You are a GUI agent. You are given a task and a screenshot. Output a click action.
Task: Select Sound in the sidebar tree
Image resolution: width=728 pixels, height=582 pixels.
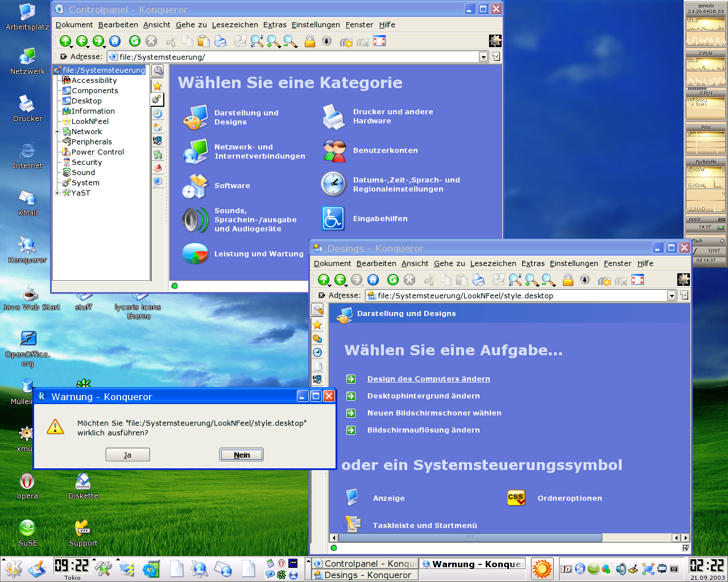tap(78, 173)
